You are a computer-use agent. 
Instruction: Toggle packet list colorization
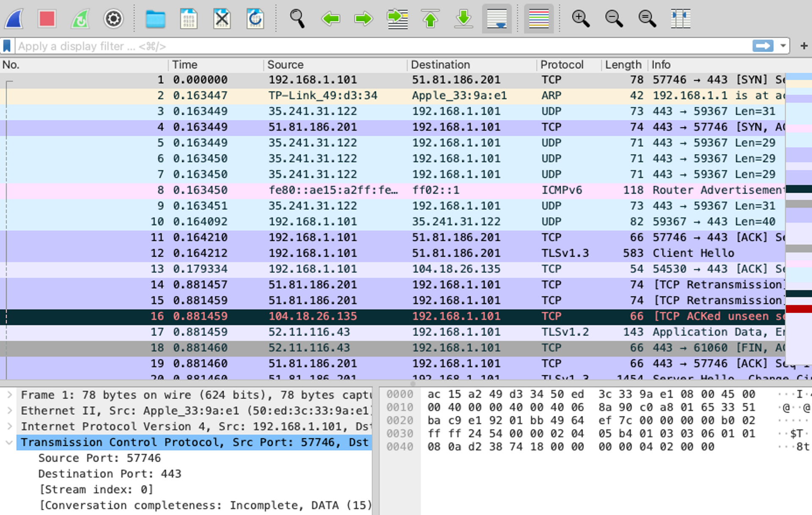[538, 19]
